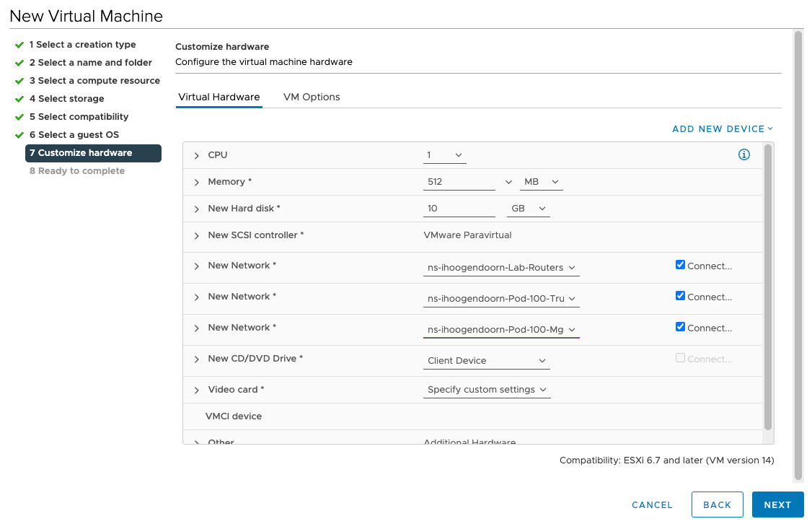The height and width of the screenshot is (524, 812).
Task: Uncheck Connect for Lab-Routers network
Action: (680, 265)
